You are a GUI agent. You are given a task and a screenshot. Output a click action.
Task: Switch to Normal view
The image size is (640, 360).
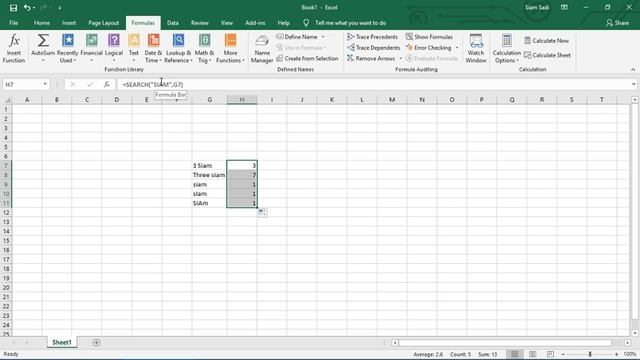point(515,354)
